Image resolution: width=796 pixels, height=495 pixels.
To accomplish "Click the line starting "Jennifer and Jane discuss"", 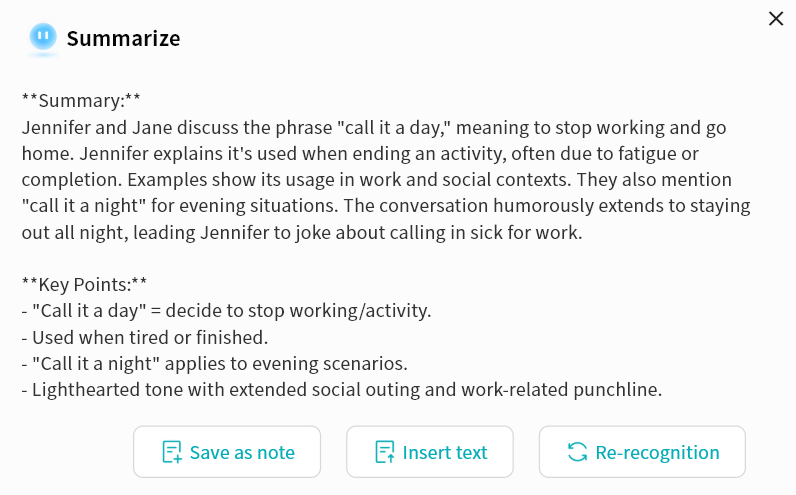I will click(374, 128).
